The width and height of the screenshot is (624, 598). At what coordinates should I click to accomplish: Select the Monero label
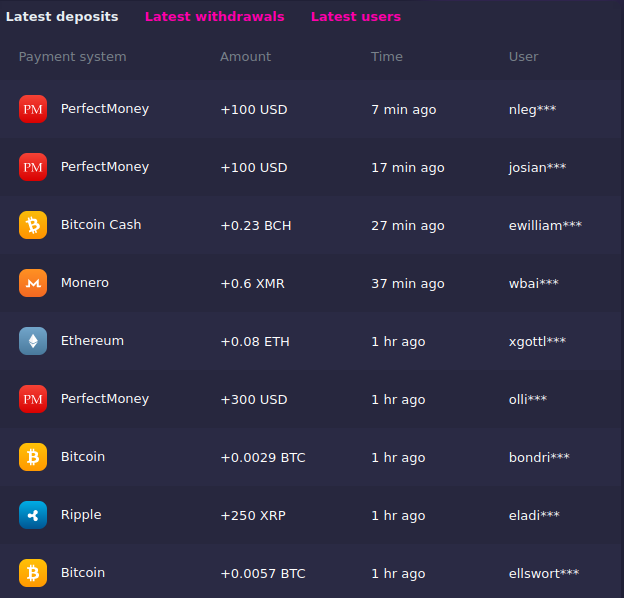tap(85, 283)
